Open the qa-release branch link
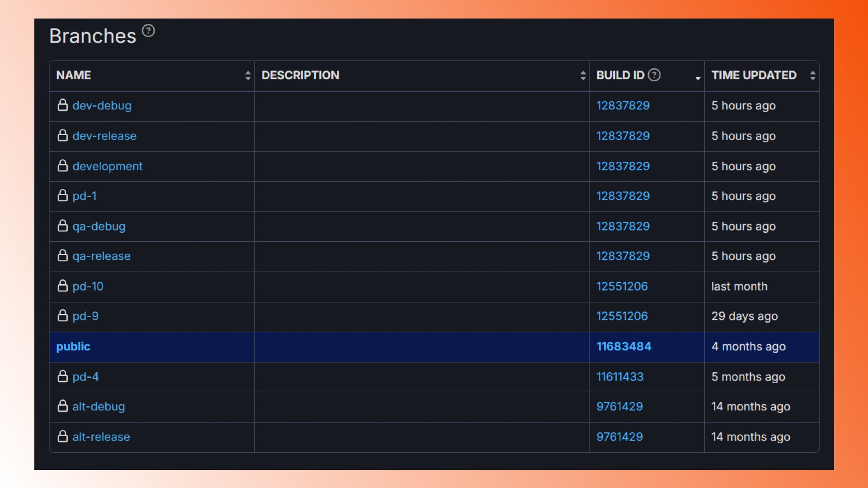 pyautogui.click(x=101, y=256)
